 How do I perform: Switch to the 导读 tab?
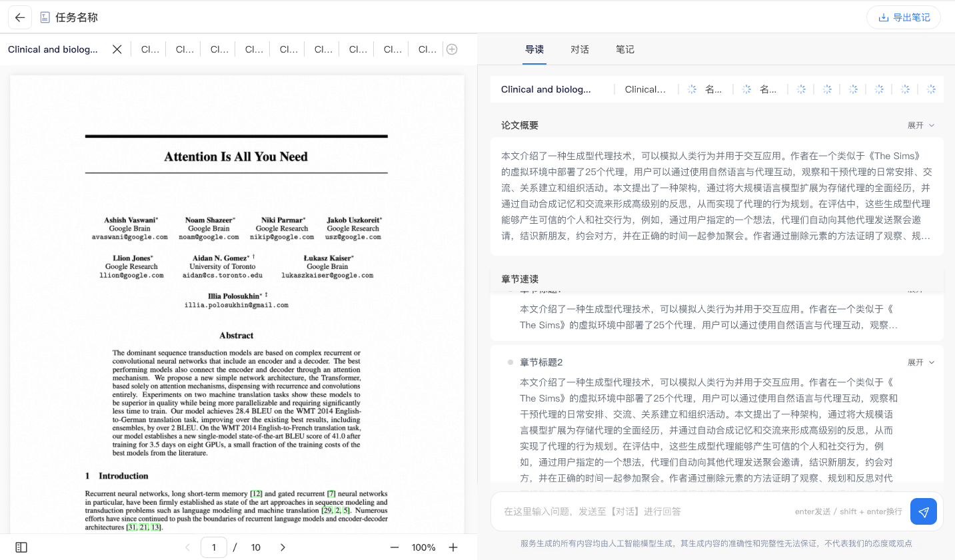534,49
